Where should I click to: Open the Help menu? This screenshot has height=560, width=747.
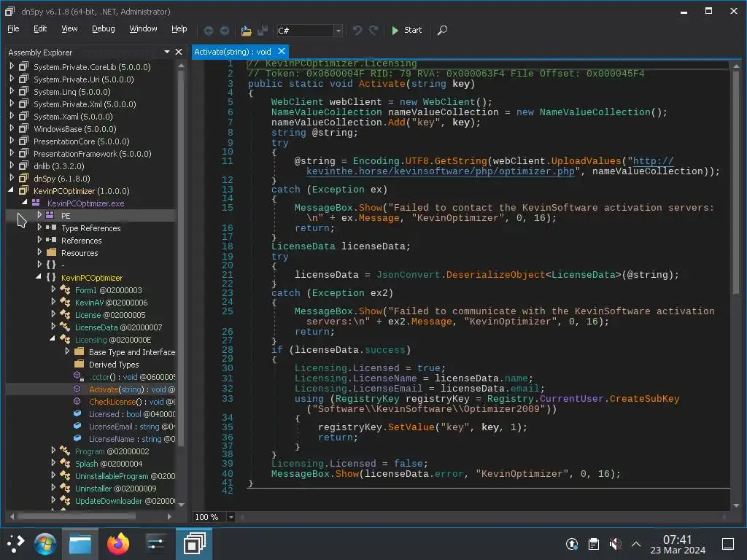[179, 28]
